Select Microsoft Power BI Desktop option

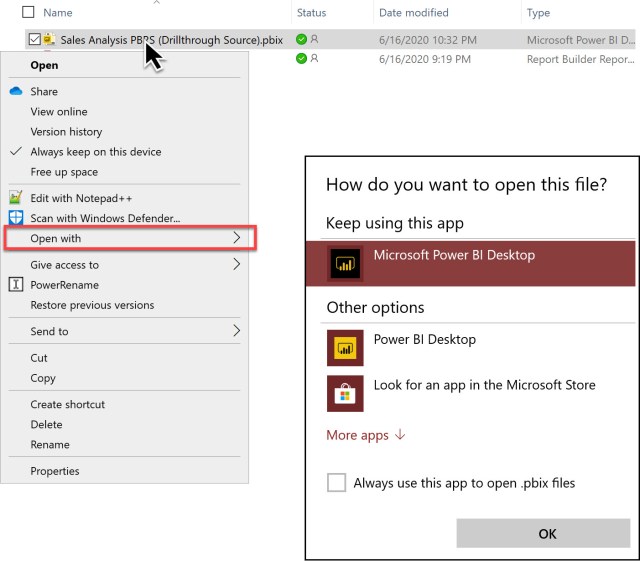coord(470,263)
